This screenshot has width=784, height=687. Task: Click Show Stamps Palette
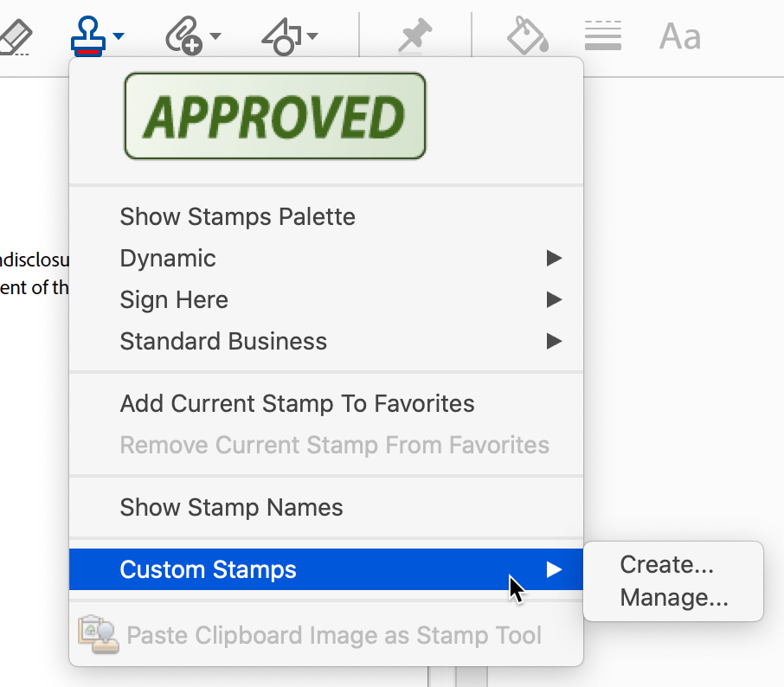click(238, 216)
